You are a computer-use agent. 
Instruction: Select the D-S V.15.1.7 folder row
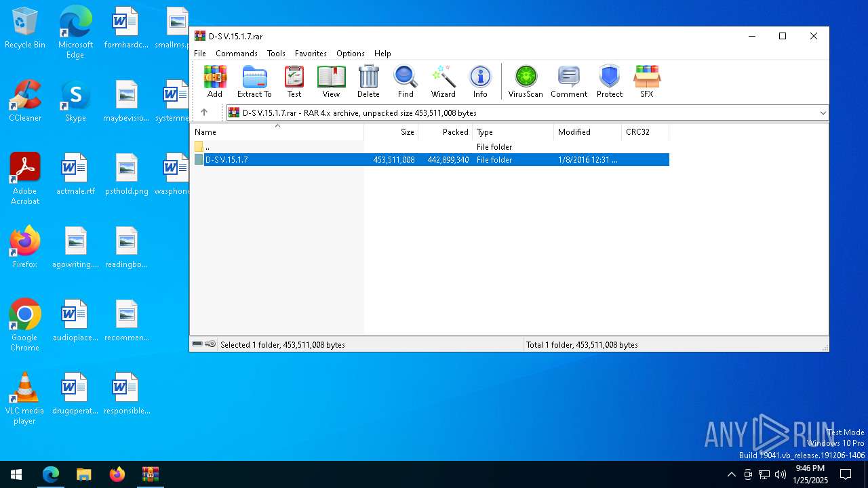pos(430,160)
